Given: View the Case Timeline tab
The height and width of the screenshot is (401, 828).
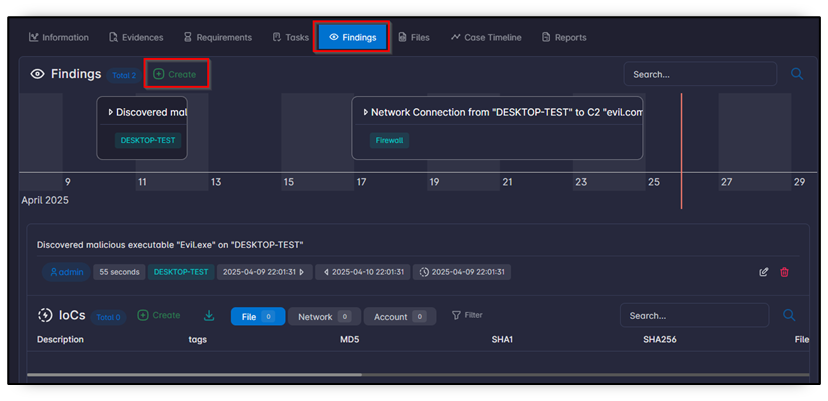Looking at the screenshot, I should click(x=486, y=38).
